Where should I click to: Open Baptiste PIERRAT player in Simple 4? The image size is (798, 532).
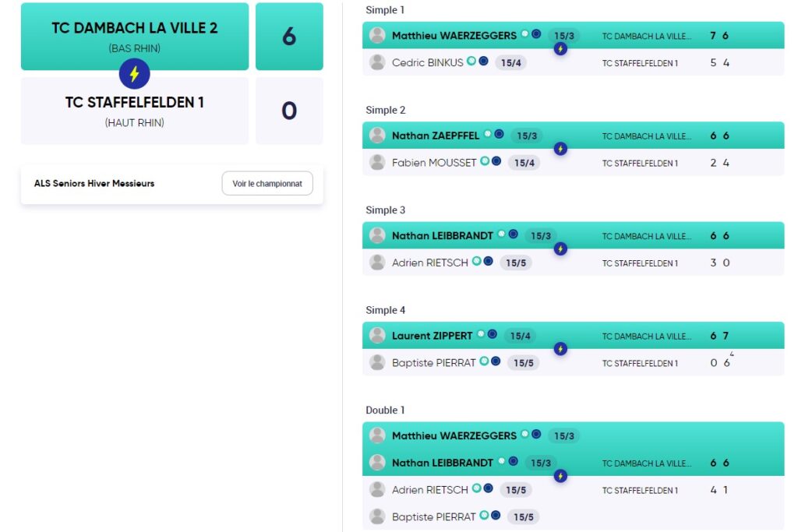point(433,363)
